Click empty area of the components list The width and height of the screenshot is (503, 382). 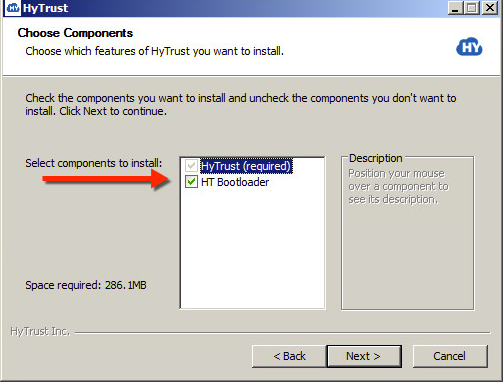(x=252, y=250)
